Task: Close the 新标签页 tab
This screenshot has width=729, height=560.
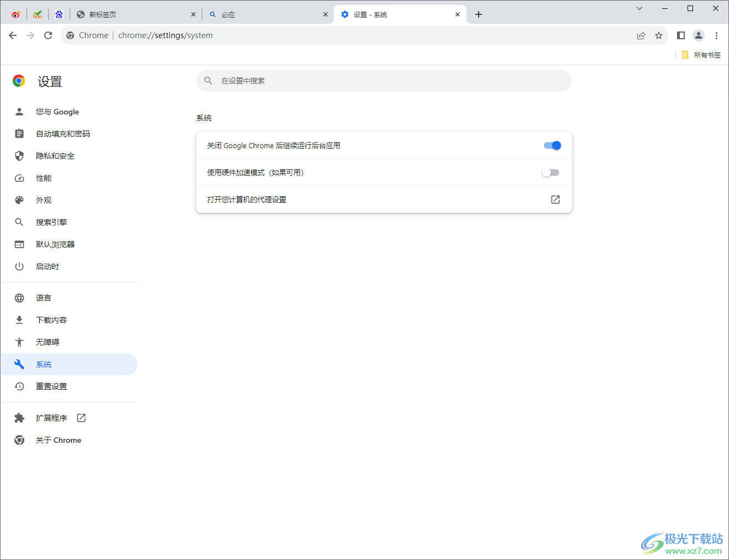Action: [x=193, y=14]
